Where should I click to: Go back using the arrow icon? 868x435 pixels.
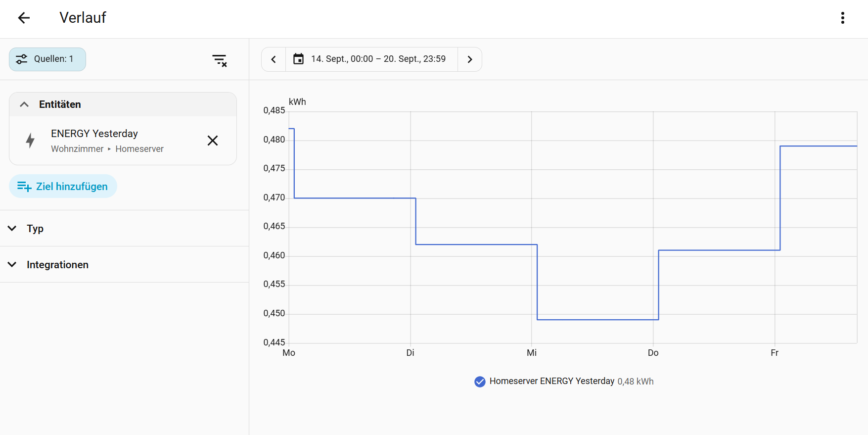(x=24, y=18)
